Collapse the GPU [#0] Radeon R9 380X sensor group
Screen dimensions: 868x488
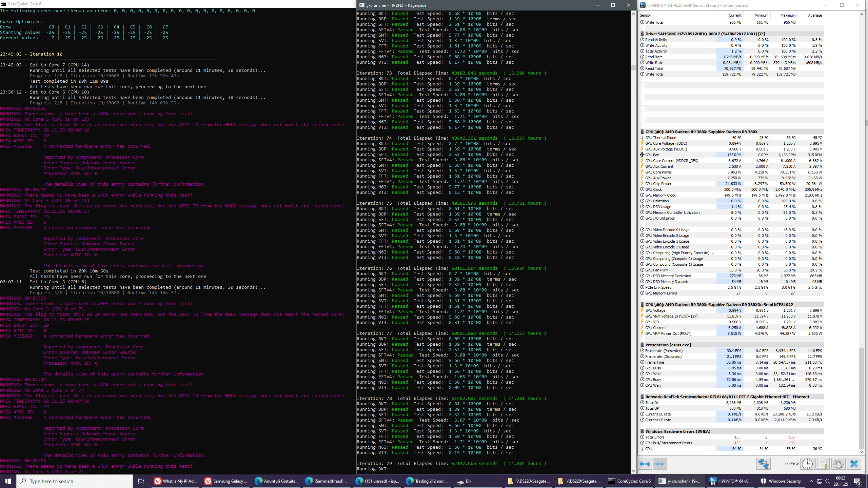pos(642,132)
